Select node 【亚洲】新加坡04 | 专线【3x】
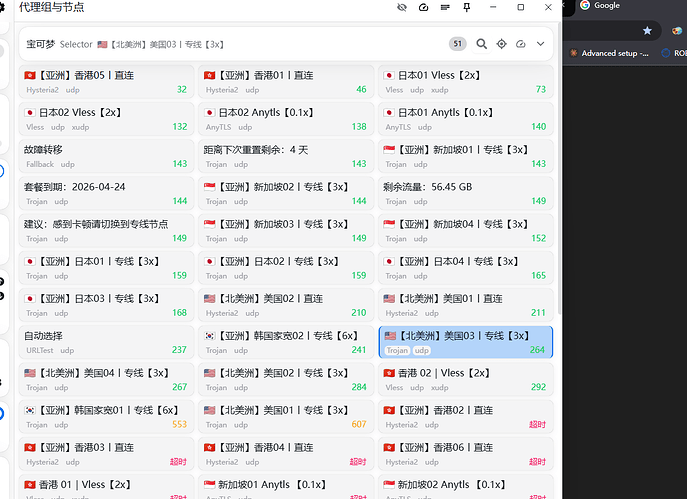This screenshot has height=499, width=687. pos(466,230)
